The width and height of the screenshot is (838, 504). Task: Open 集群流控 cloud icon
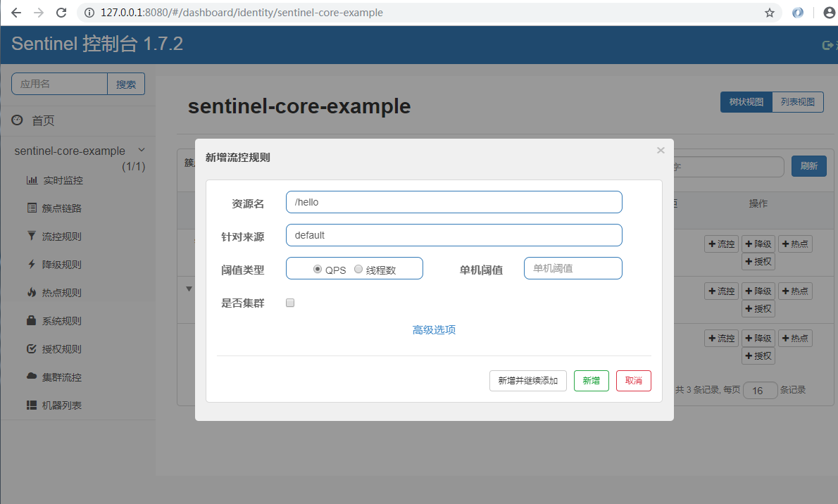(x=32, y=377)
